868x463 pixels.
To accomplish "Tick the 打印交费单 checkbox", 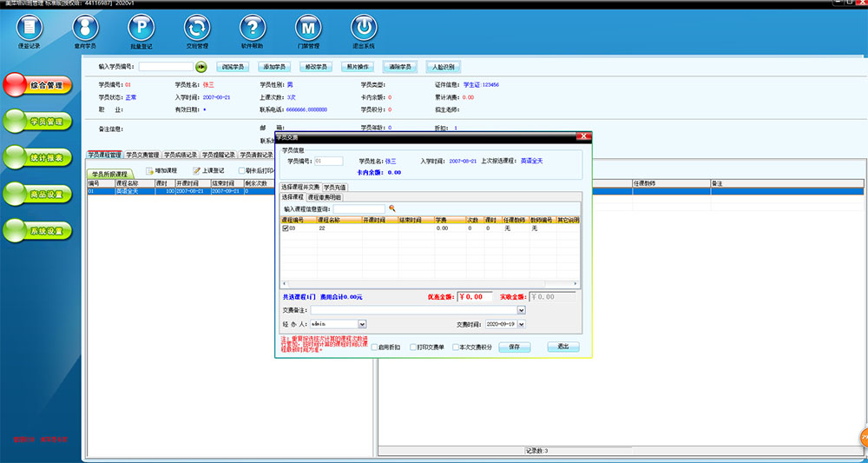I will click(414, 347).
